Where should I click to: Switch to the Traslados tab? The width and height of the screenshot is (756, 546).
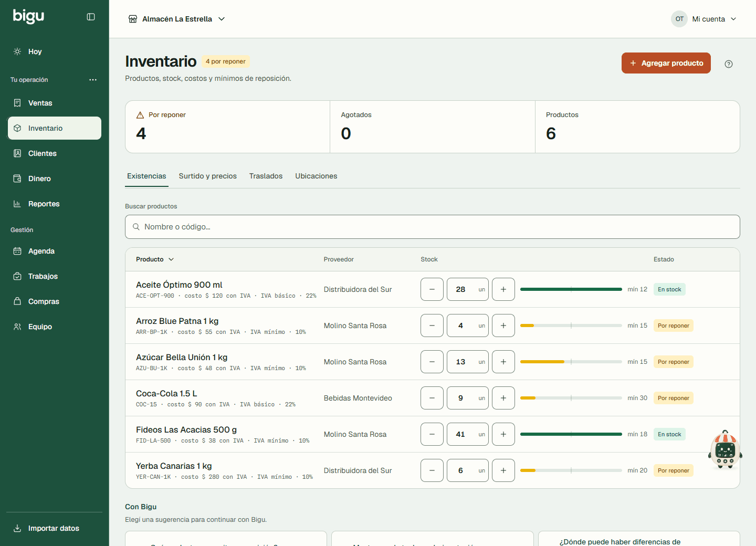tap(266, 176)
